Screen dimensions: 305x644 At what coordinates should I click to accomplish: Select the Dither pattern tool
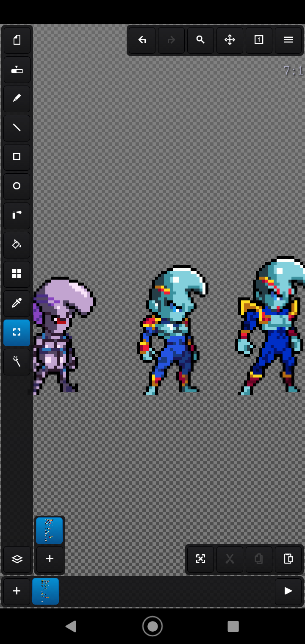17,274
